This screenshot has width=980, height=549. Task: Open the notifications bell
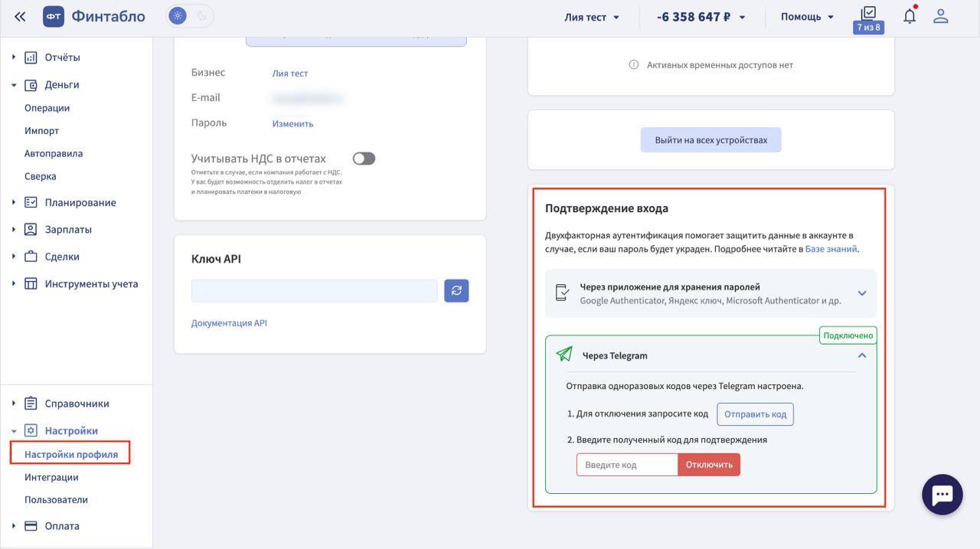(x=910, y=15)
